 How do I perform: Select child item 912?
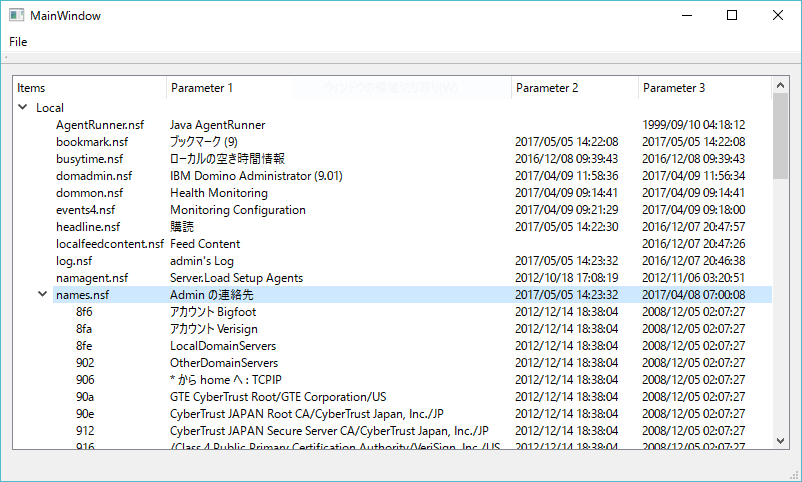85,431
